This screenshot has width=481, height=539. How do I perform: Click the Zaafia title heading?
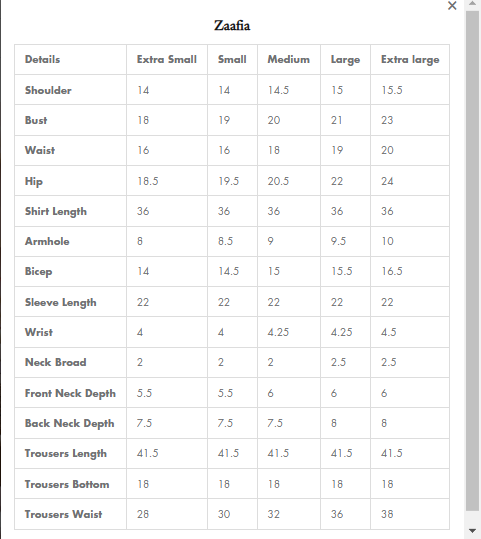point(232,25)
